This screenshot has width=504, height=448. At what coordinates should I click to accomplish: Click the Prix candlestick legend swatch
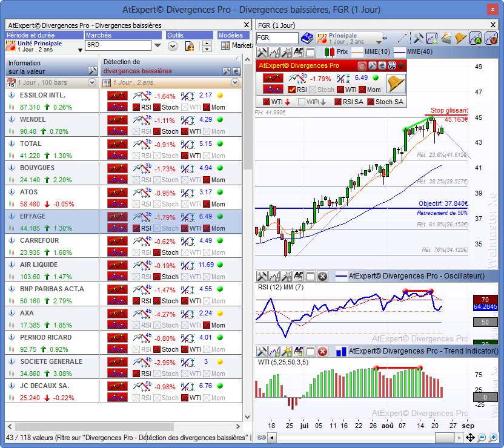coord(329,51)
